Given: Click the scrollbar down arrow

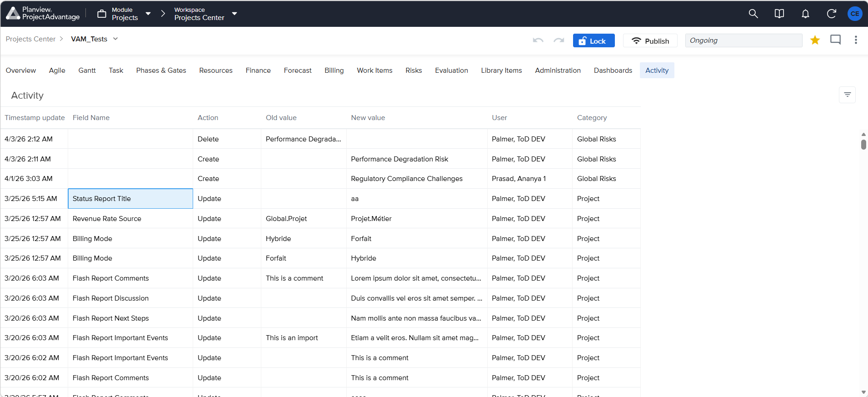Looking at the screenshot, I should [863, 392].
